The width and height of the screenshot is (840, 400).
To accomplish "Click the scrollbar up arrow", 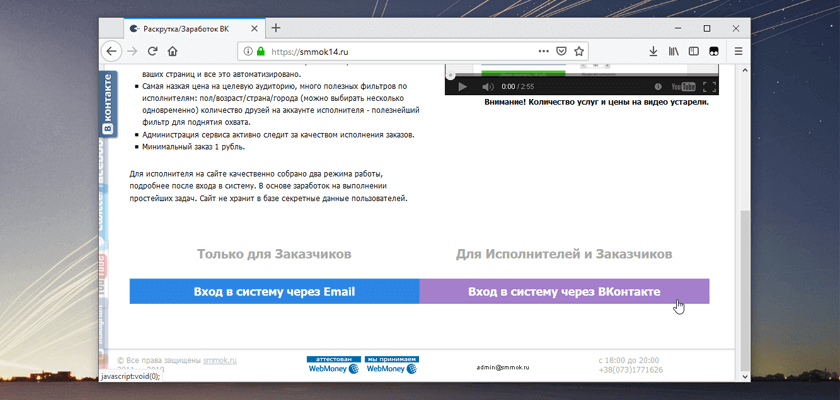I will pyautogui.click(x=744, y=70).
